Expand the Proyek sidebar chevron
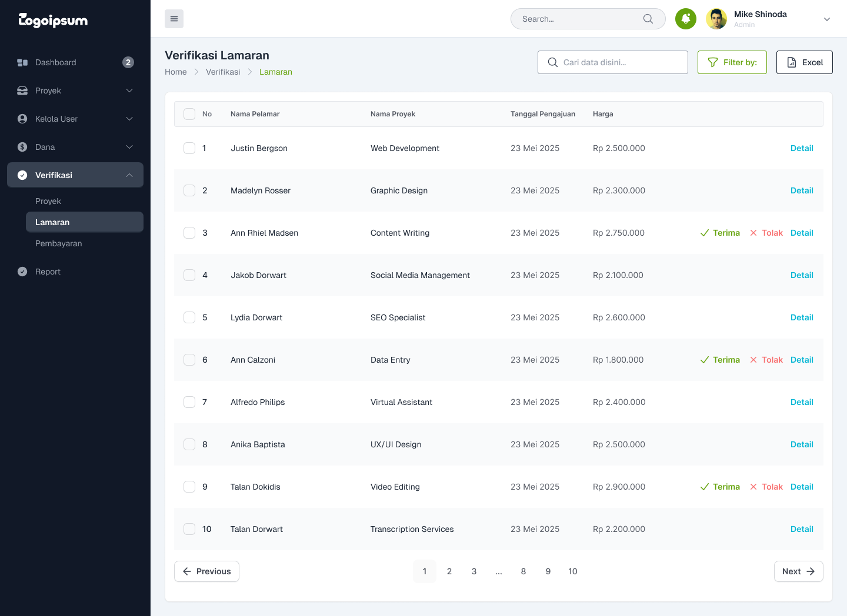Screen dimensions: 847x616 (129, 91)
